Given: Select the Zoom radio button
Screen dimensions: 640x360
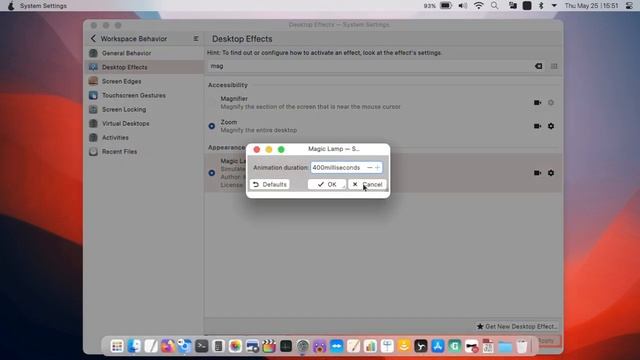Looking at the screenshot, I should point(212,126).
